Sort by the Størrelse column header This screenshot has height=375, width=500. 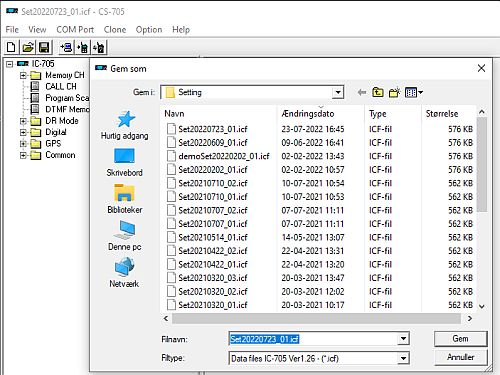(x=448, y=114)
